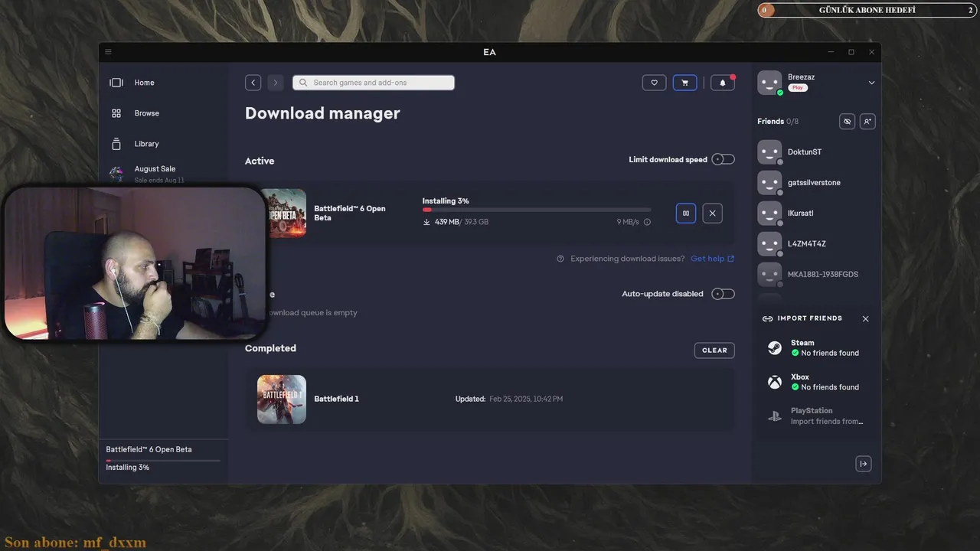The width and height of the screenshot is (980, 551).
Task: Open Battlefield 6 Open Beta cover thumbnail
Action: [286, 213]
